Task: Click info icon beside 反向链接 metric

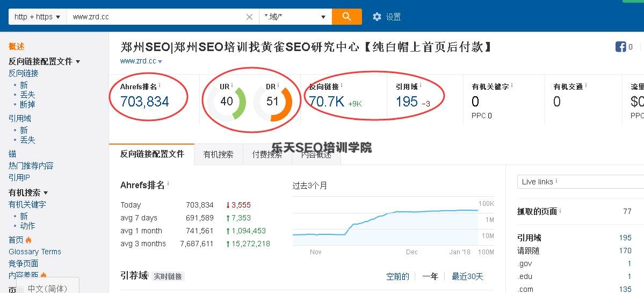Action: (342, 85)
